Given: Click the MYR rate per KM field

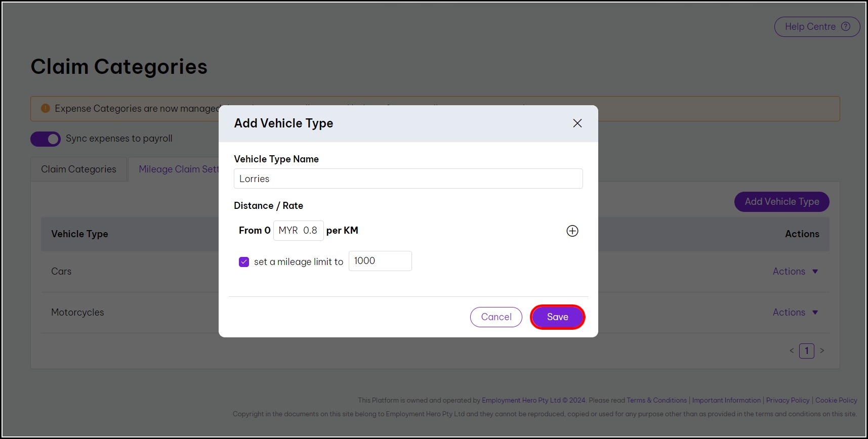Looking at the screenshot, I should (x=299, y=231).
